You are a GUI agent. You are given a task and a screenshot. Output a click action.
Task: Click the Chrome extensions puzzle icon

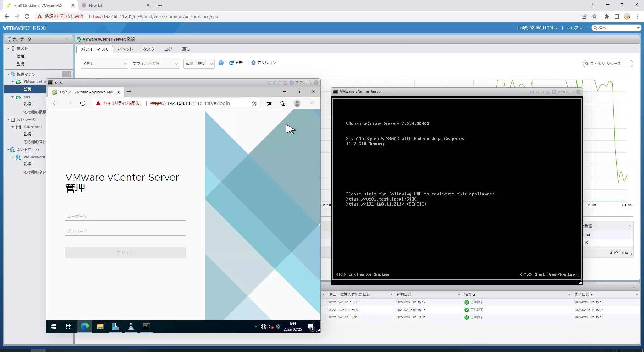(607, 16)
